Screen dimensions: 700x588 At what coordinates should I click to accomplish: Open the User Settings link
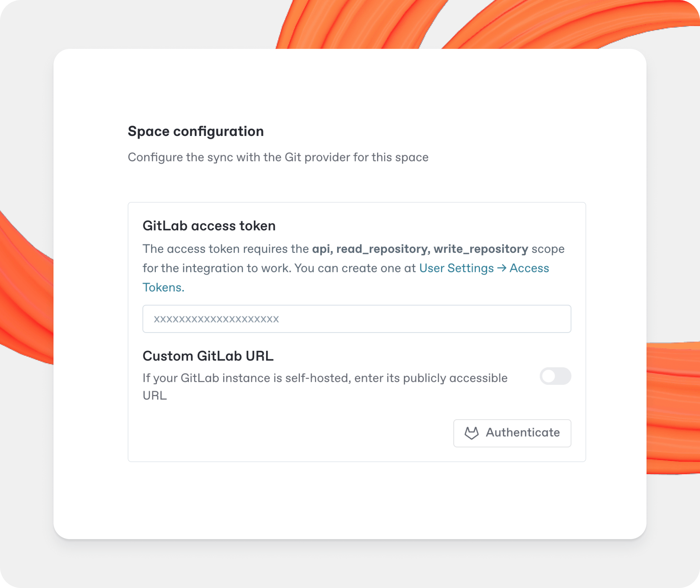pyautogui.click(x=457, y=268)
